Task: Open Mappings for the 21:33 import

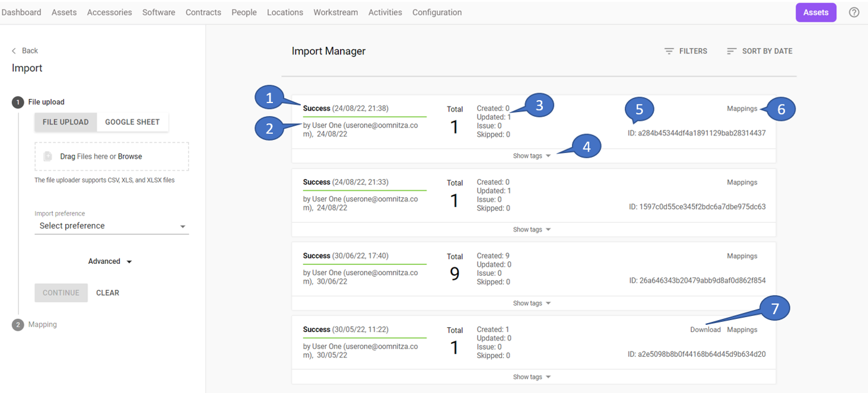Action: [742, 183]
